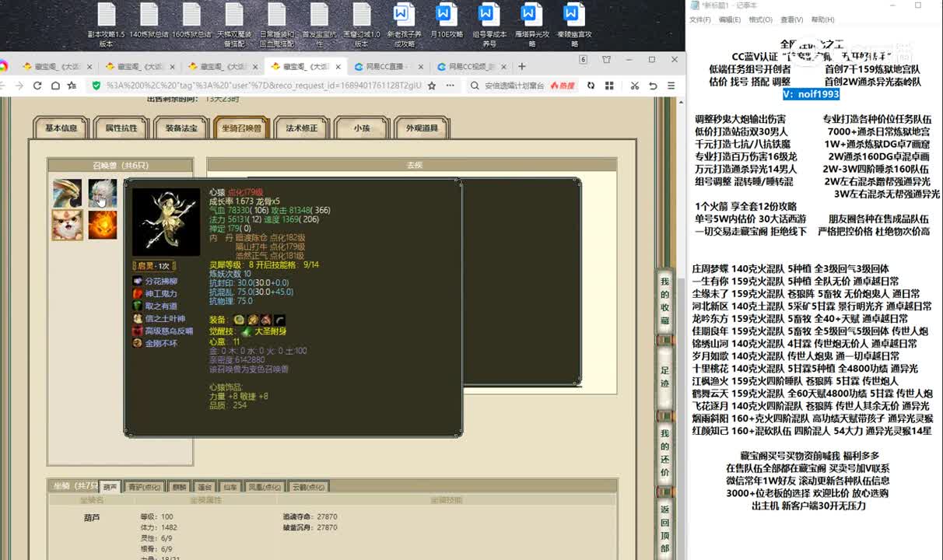Image resolution: width=943 pixels, height=560 pixels.
Task: Switch to the 小孩 tab
Action: (362, 128)
